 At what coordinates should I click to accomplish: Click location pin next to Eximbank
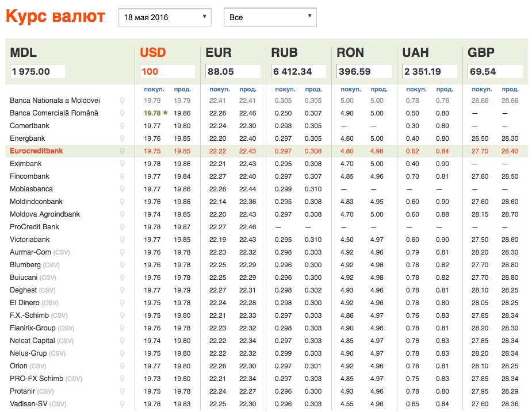tap(122, 164)
